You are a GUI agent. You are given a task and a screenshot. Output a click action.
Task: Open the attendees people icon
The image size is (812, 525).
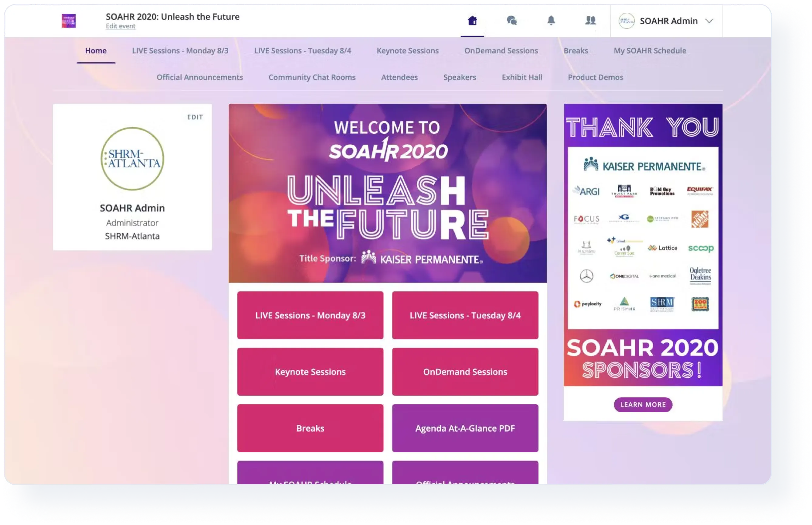pos(590,21)
